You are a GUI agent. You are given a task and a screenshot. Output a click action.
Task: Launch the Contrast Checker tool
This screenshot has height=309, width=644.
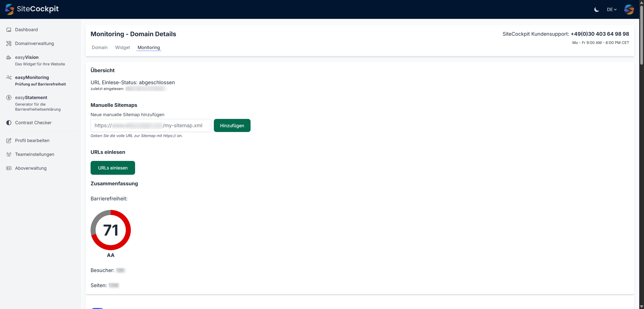(33, 122)
